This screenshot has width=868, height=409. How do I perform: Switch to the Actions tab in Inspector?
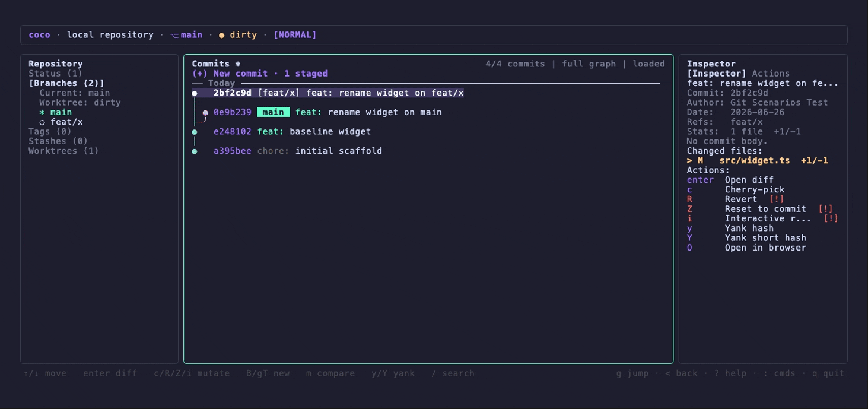pyautogui.click(x=771, y=74)
